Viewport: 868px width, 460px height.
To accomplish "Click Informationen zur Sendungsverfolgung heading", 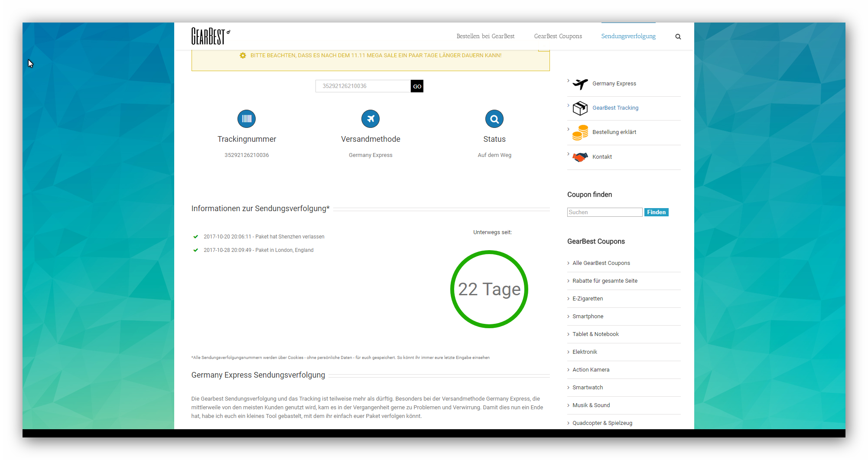I will point(260,209).
